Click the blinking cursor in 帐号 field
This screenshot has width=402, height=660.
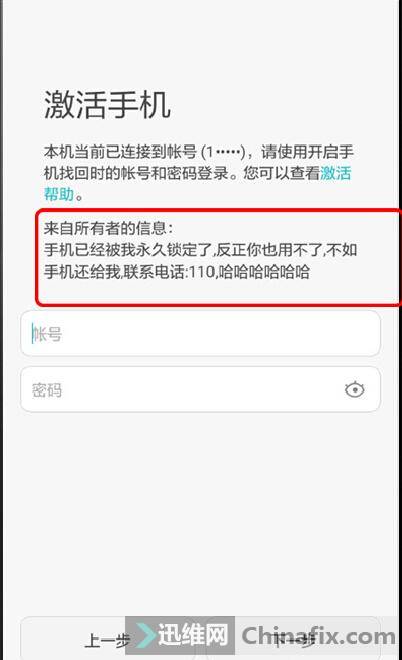click(32, 334)
